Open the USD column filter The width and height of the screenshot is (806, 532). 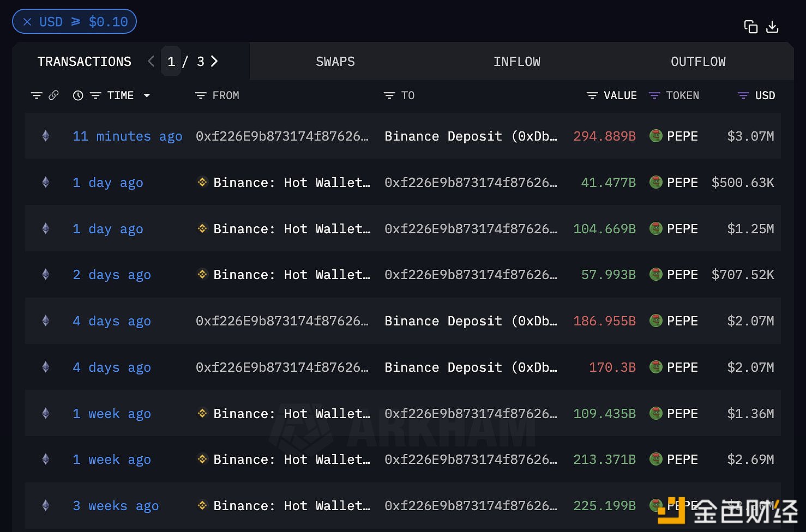click(743, 95)
